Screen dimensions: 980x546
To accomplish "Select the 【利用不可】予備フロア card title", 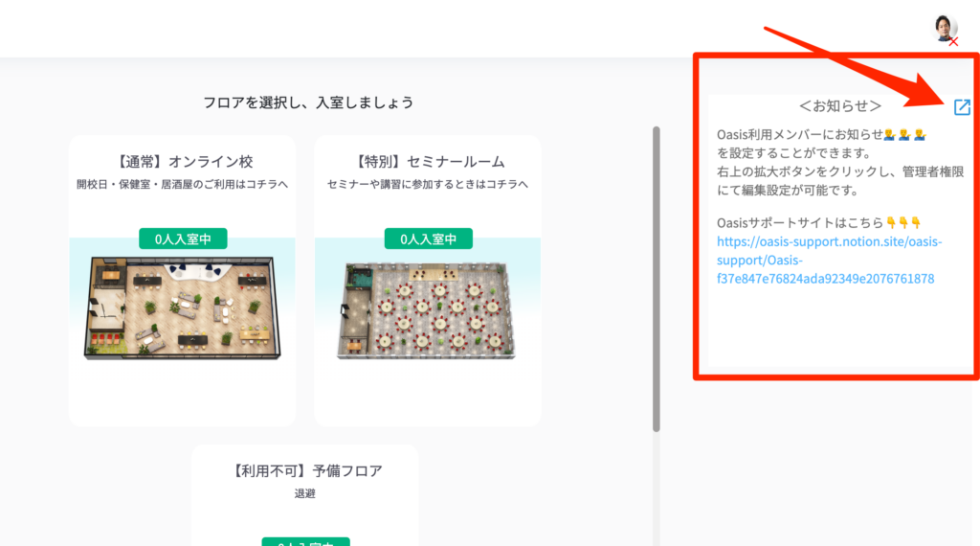I will tap(305, 471).
